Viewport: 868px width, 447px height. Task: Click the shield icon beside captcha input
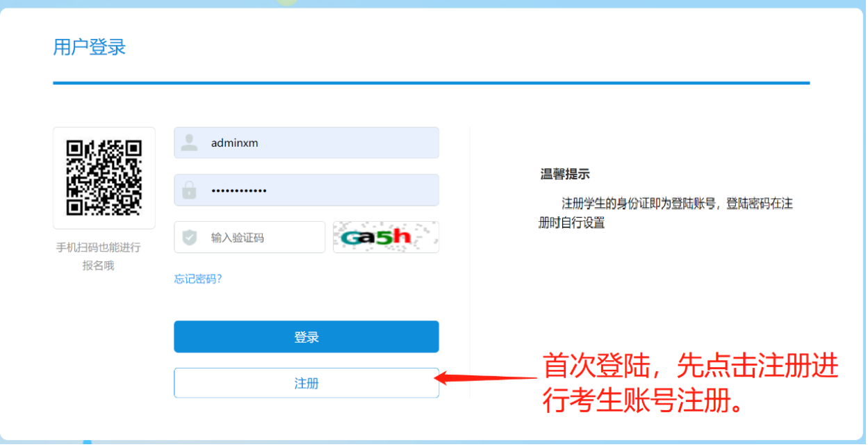click(x=190, y=236)
